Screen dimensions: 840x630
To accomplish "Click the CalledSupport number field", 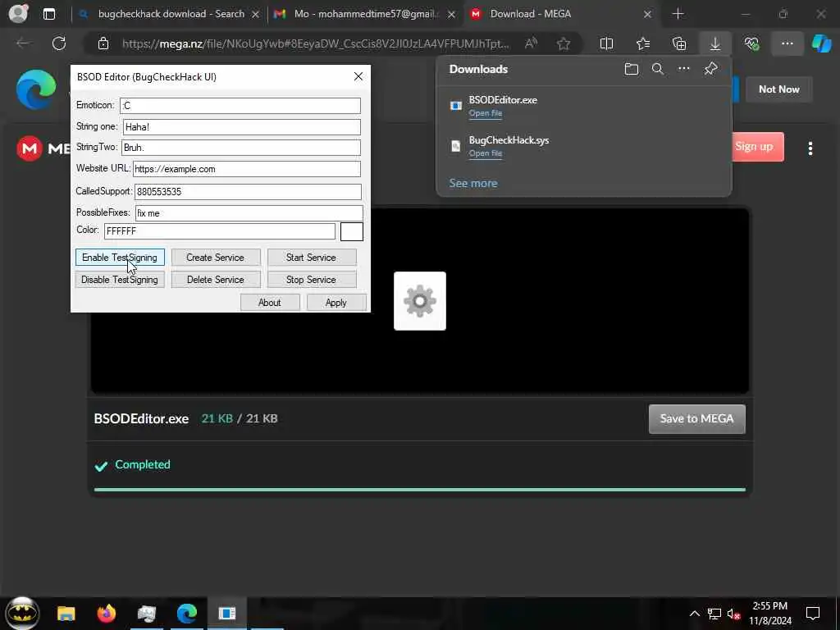I will coord(248,192).
